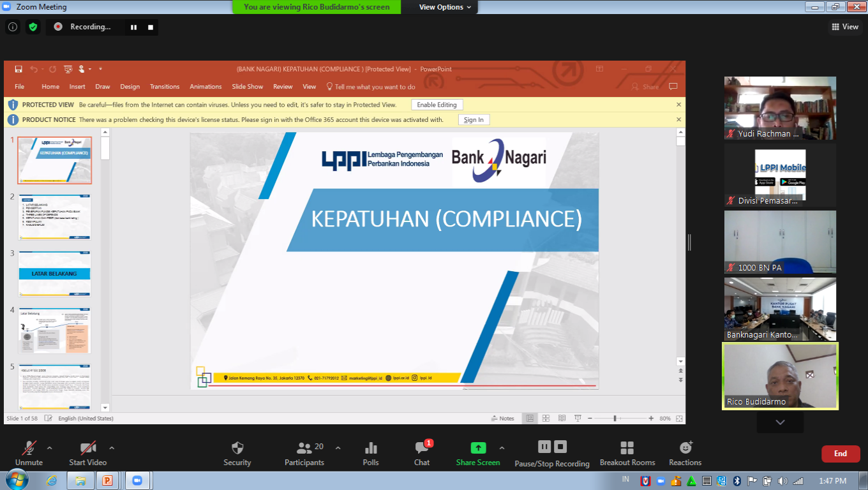The height and width of the screenshot is (490, 868).
Task: Dismiss the Protected View message bar
Action: pos(679,105)
